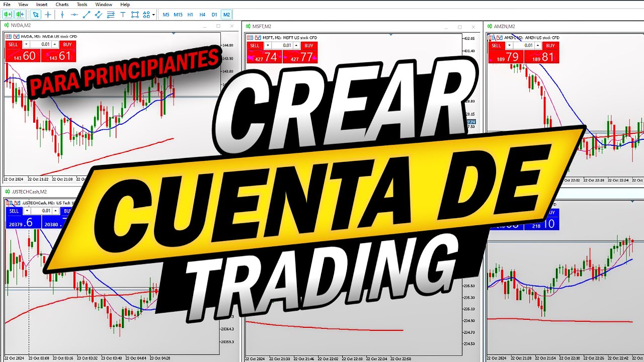The height and width of the screenshot is (362, 644).
Task: Switch to H1 timeframe
Action: tap(190, 15)
